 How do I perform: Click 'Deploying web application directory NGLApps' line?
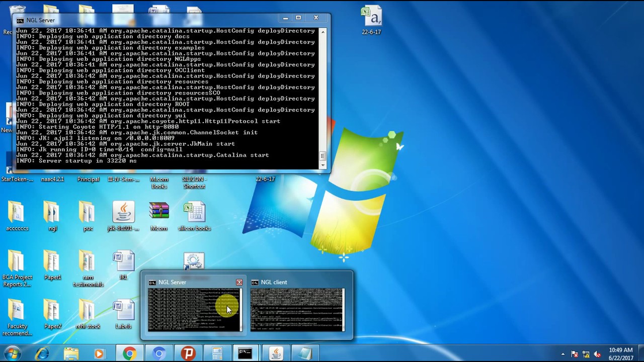tap(109, 59)
